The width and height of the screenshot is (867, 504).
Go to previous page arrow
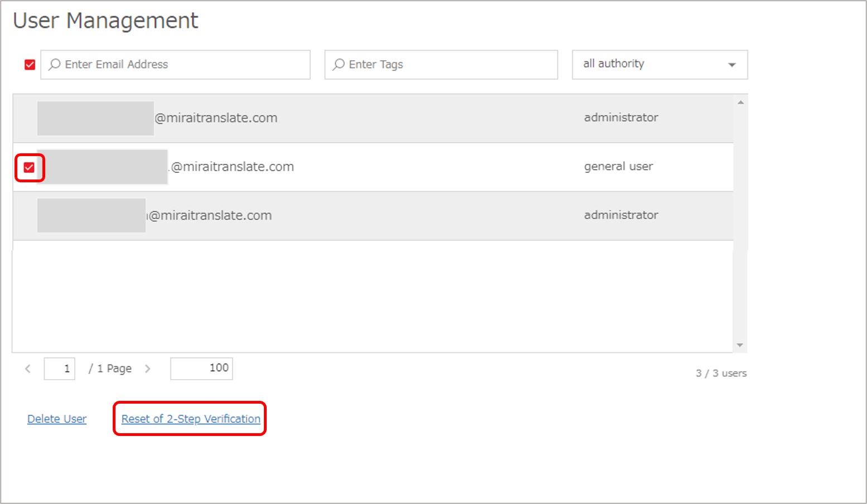pos(28,369)
